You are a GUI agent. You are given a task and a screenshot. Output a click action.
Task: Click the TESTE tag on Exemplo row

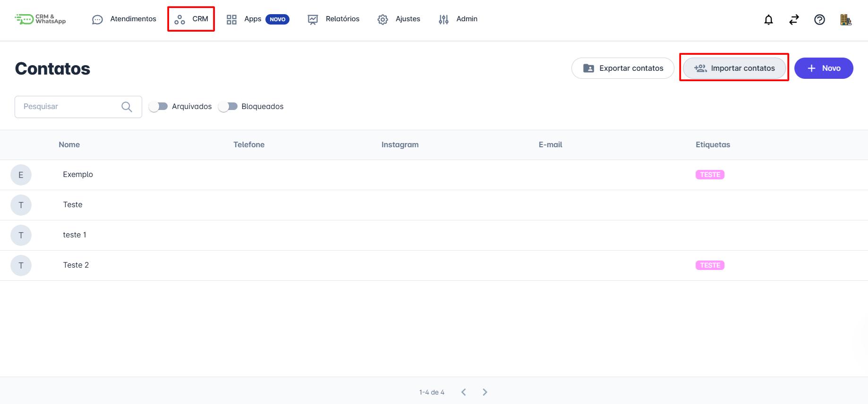tap(710, 175)
